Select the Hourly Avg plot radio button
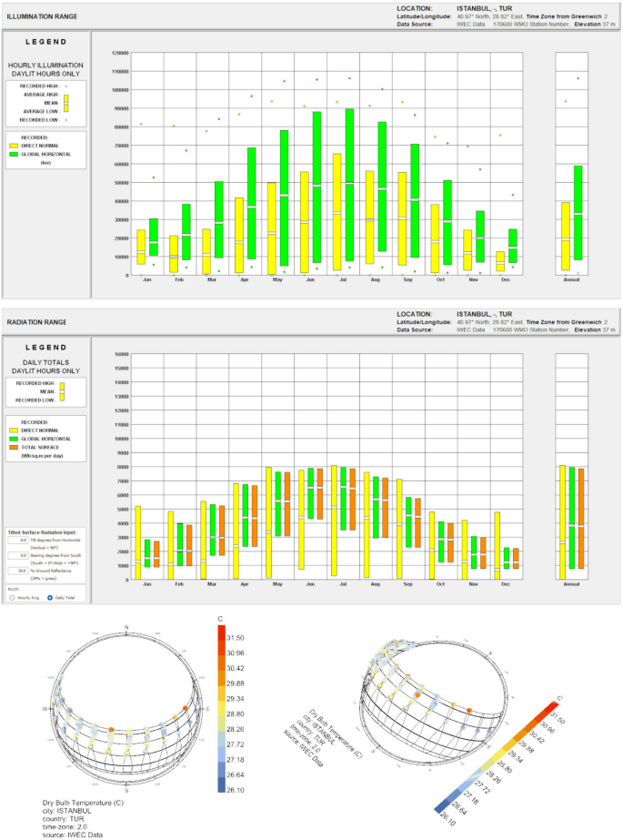 [12, 598]
